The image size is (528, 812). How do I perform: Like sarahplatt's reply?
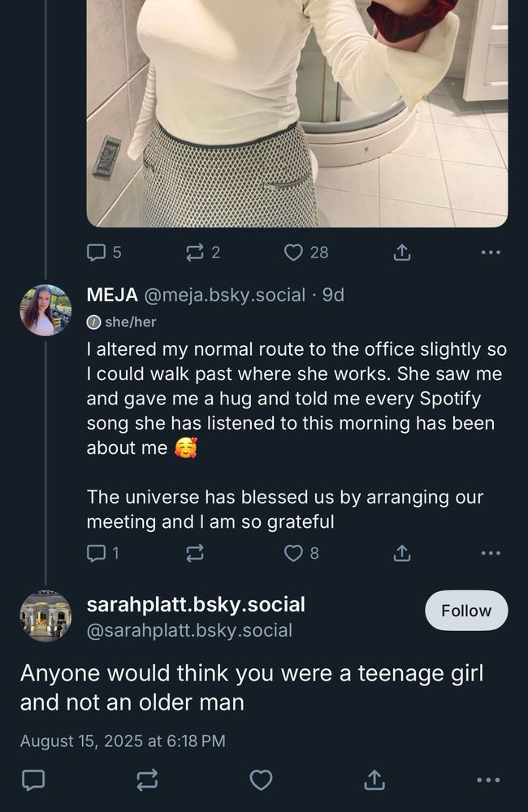[261, 780]
